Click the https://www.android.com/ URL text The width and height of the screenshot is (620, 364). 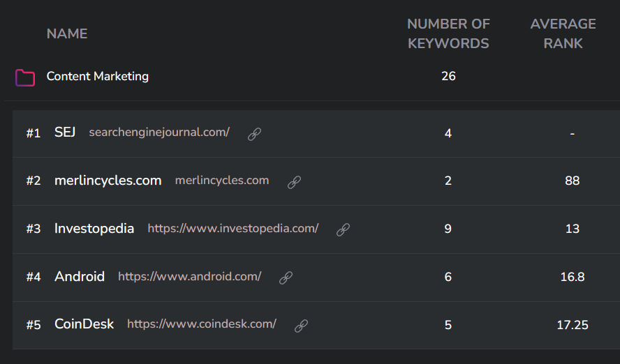189,276
